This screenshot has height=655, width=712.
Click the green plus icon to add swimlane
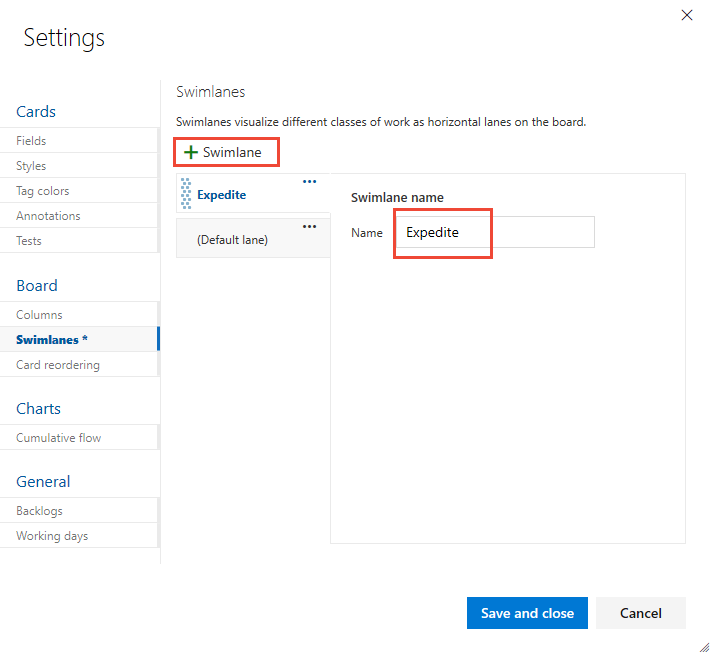pyautogui.click(x=191, y=152)
